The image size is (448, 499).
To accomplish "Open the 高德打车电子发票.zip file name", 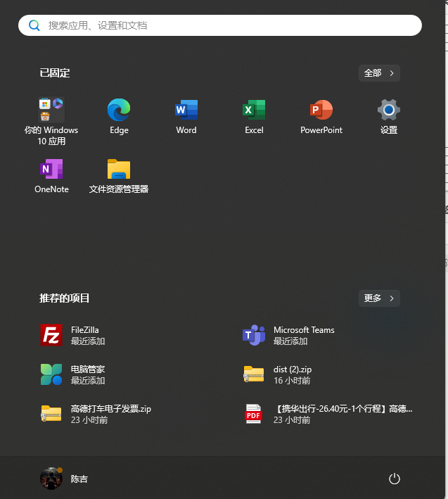I will (111, 409).
